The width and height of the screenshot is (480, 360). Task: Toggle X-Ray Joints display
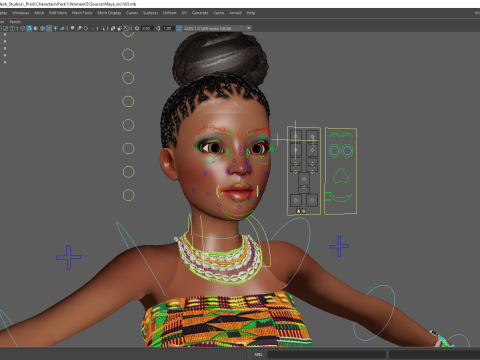(x=126, y=28)
